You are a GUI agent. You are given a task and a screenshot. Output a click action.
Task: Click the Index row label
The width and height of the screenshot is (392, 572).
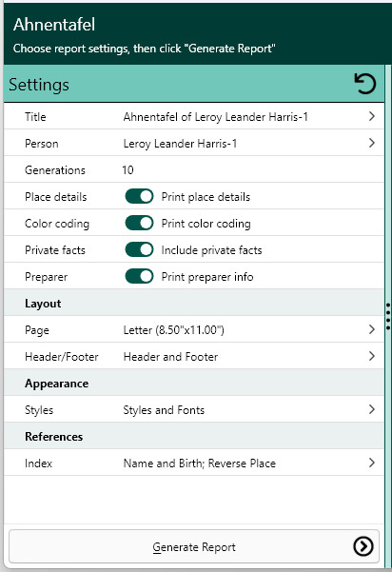coord(38,464)
